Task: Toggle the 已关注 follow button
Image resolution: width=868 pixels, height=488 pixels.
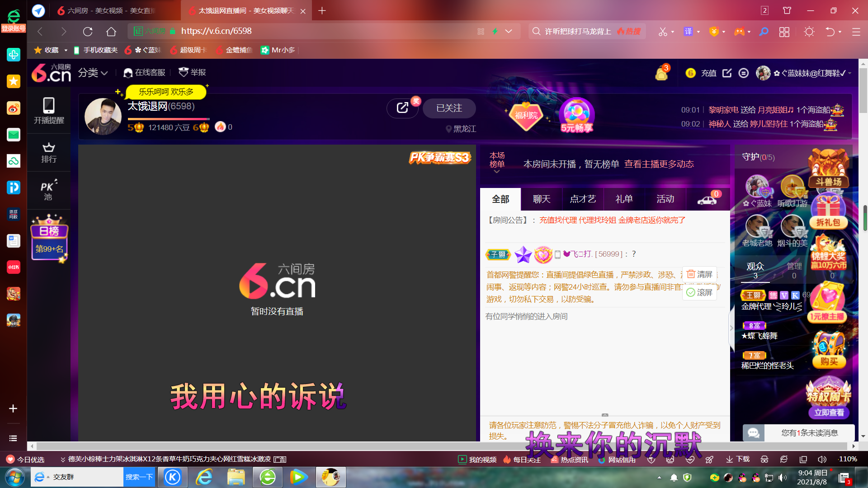Action: coord(449,108)
